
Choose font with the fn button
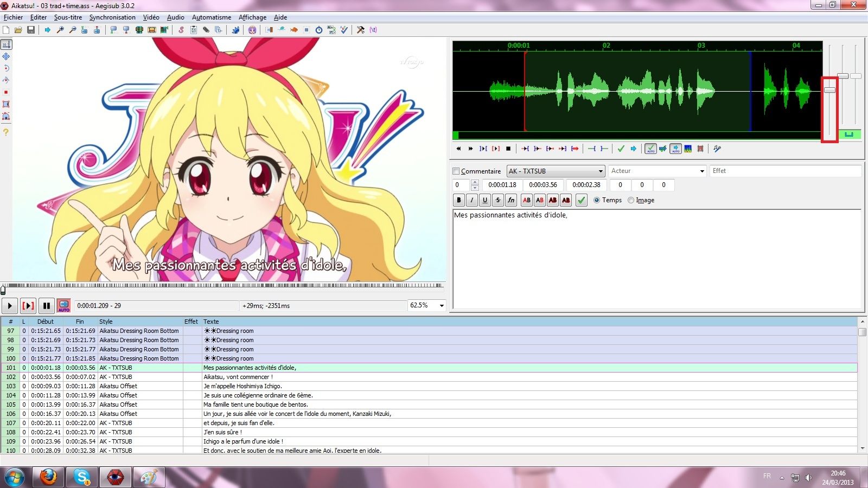click(x=511, y=200)
